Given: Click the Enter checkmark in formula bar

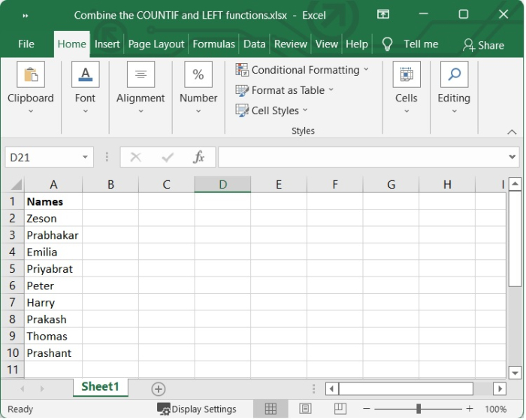Looking at the screenshot, I should (x=168, y=157).
